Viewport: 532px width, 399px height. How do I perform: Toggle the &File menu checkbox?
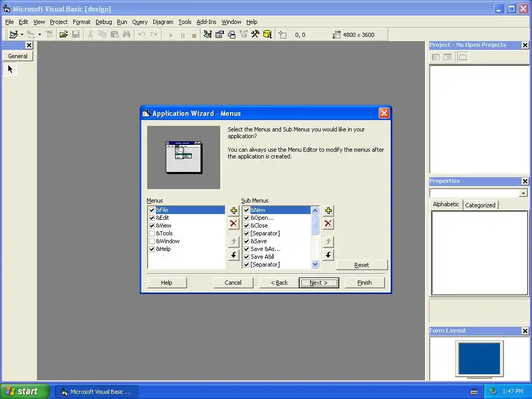(152, 210)
